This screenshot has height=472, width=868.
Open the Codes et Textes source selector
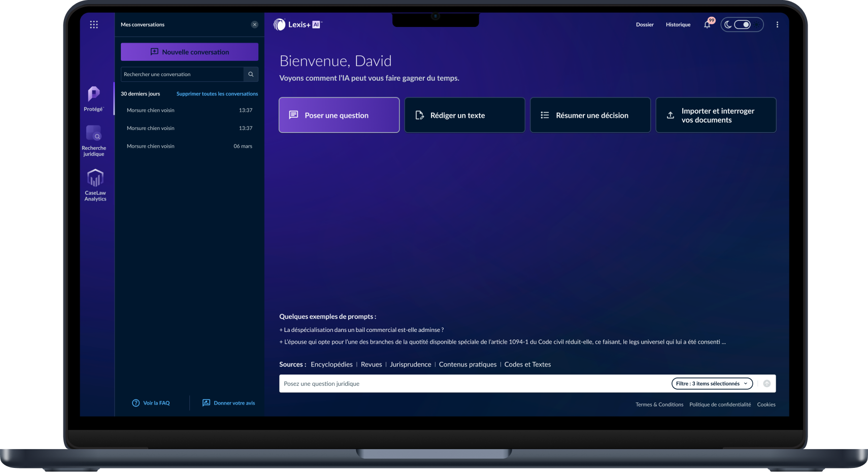527,364
